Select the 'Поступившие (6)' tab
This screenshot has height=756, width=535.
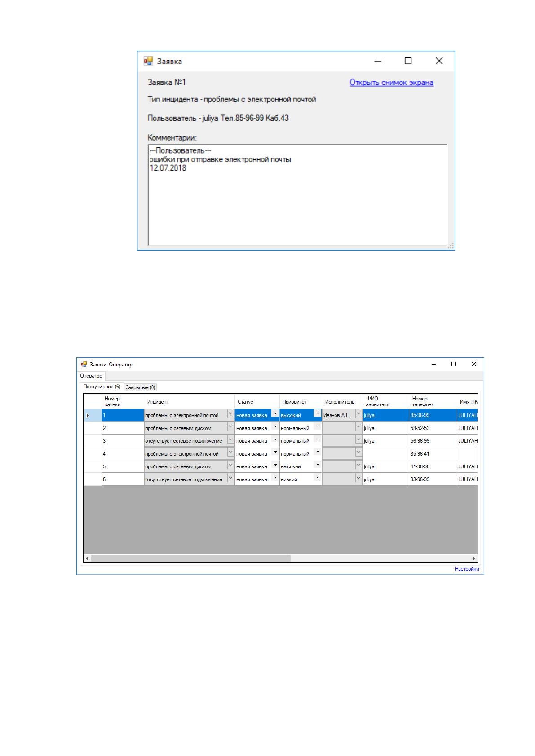[102, 387]
